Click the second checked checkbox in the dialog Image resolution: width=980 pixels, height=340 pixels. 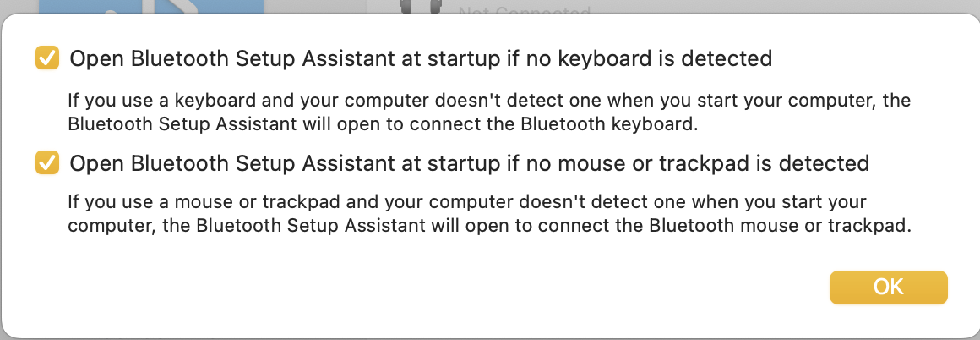[46, 162]
